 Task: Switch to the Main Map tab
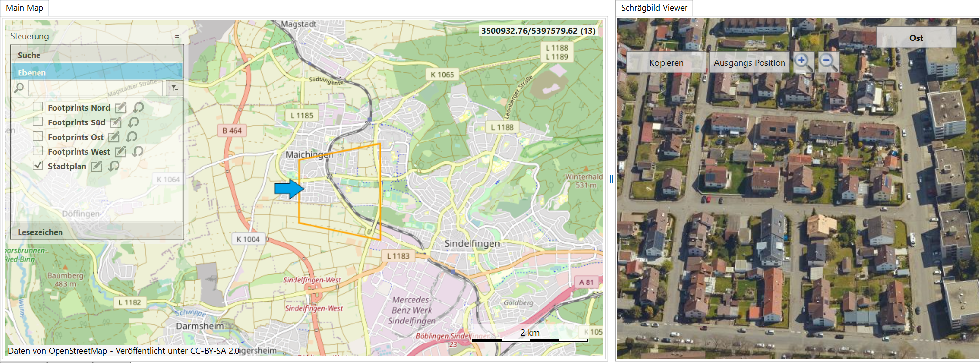25,8
